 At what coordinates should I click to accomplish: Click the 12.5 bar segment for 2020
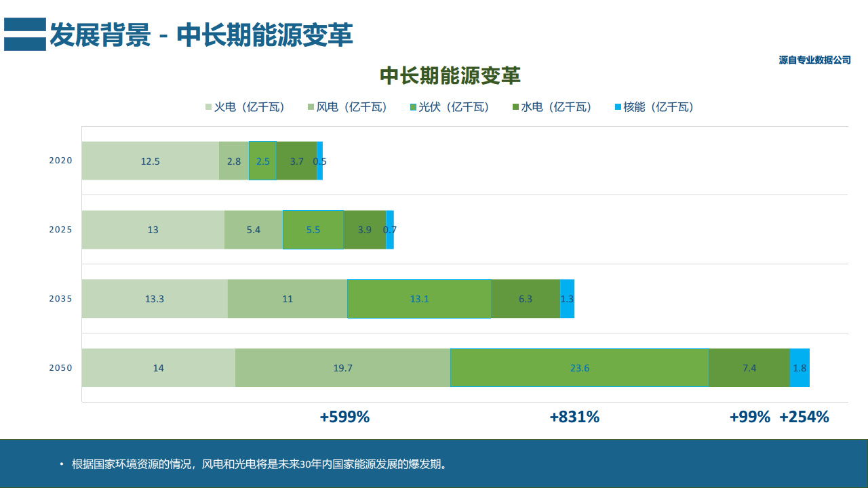[x=151, y=161]
